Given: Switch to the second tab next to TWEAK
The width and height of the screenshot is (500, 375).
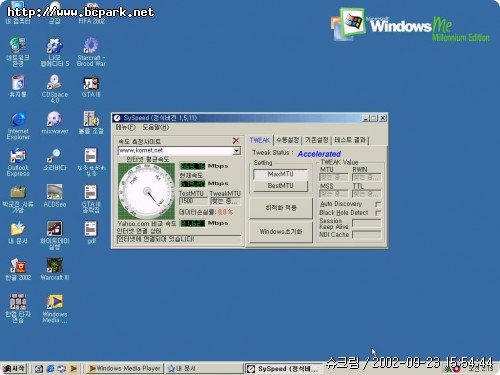Looking at the screenshot, I should pos(288,140).
